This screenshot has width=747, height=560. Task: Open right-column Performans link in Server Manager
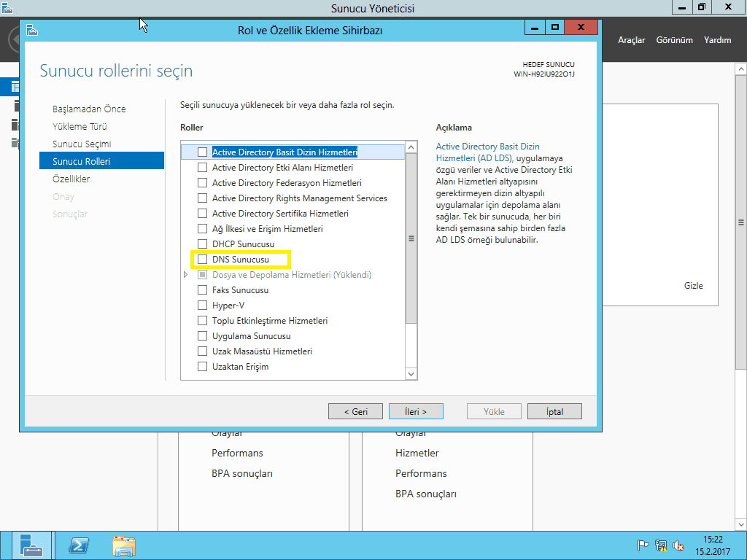[x=421, y=473]
